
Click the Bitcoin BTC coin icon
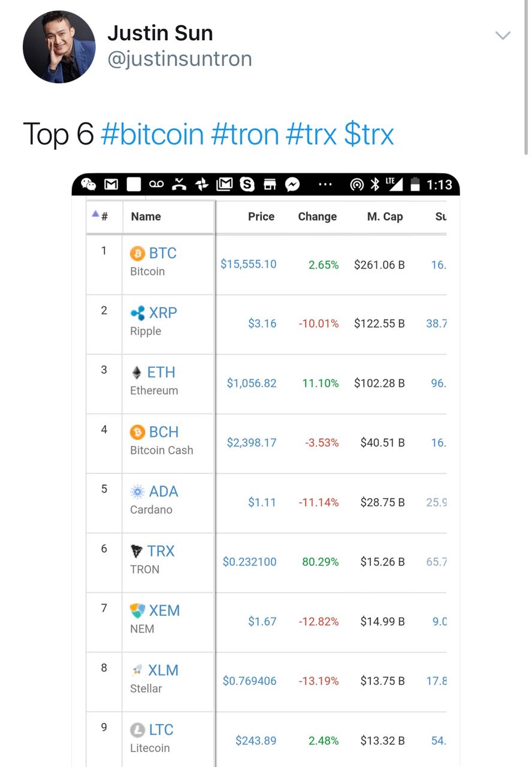pos(138,253)
